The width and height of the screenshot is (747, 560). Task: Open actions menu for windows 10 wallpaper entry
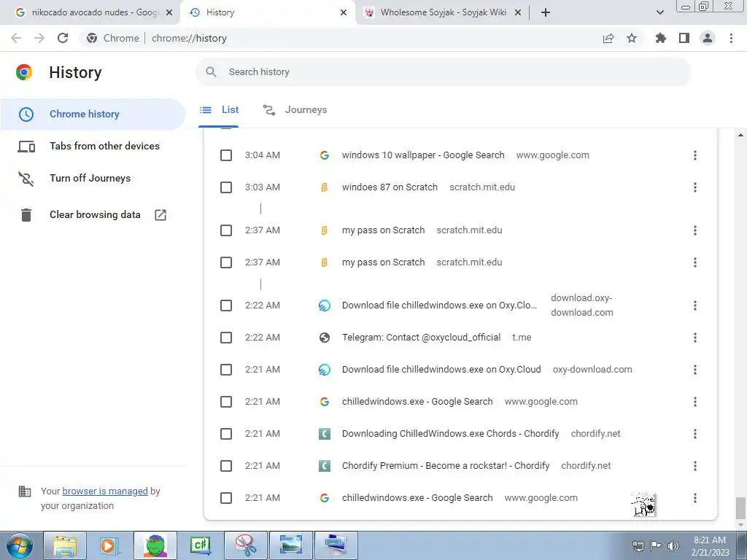[695, 155]
